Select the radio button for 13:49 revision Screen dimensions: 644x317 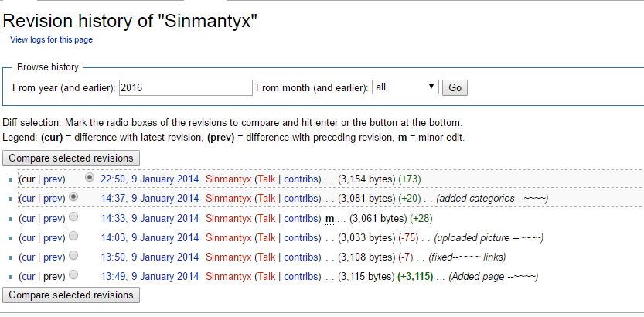(73, 274)
